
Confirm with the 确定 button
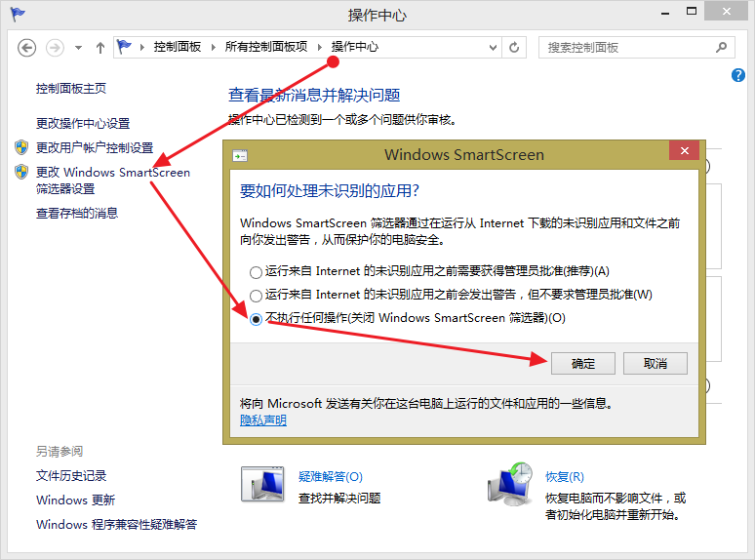pyautogui.click(x=583, y=364)
